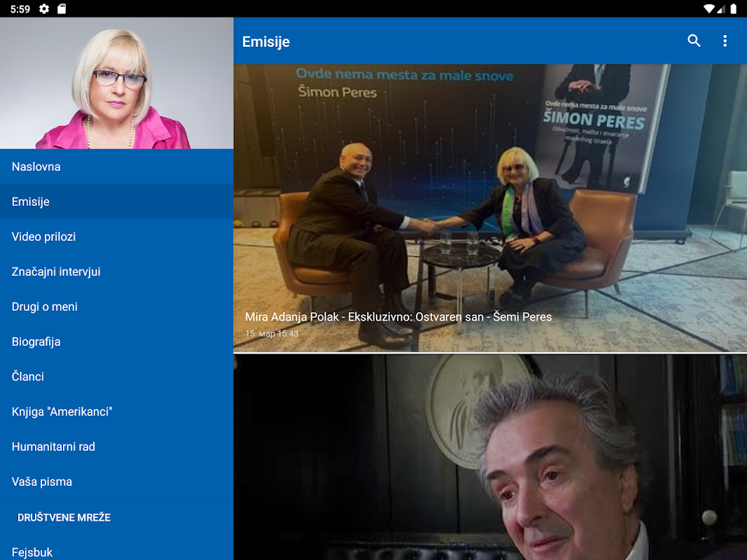This screenshot has height=560, width=747.
Task: Open the Šimon Peres episode thumbnail
Action: point(490,208)
